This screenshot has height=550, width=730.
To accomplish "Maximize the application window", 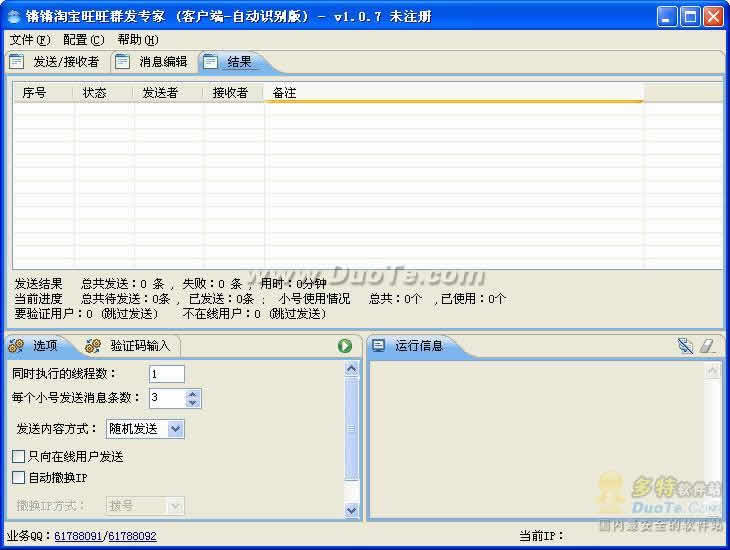I will tap(690, 17).
